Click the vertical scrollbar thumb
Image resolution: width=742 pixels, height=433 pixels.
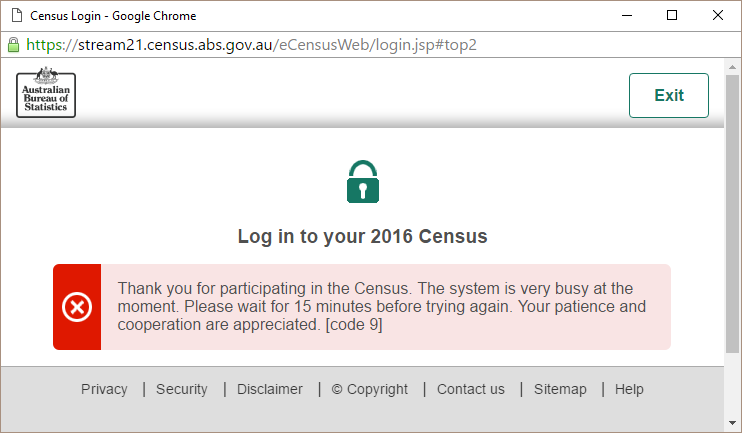click(x=733, y=214)
